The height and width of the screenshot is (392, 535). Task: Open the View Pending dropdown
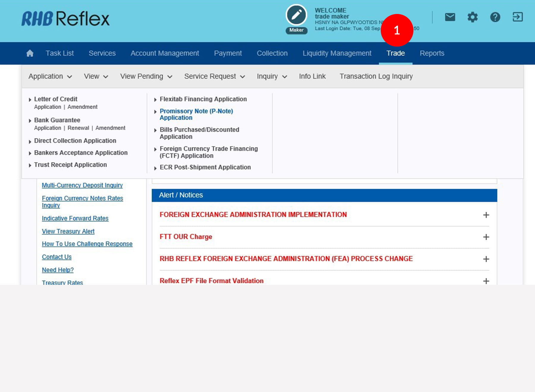[146, 77]
